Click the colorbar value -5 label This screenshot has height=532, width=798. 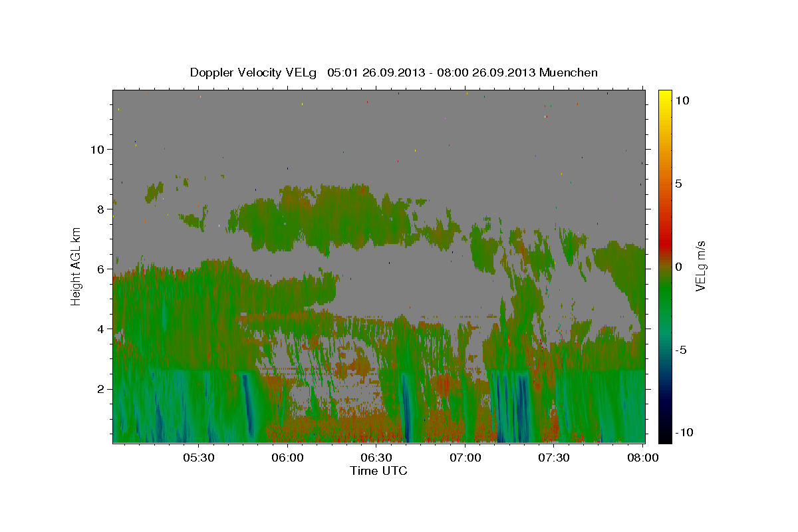pyautogui.click(x=680, y=350)
